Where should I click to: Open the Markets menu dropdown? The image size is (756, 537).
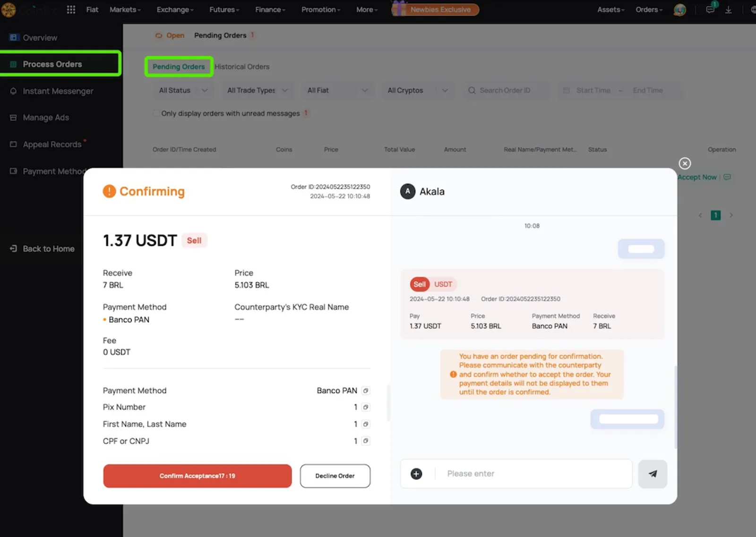tap(125, 9)
